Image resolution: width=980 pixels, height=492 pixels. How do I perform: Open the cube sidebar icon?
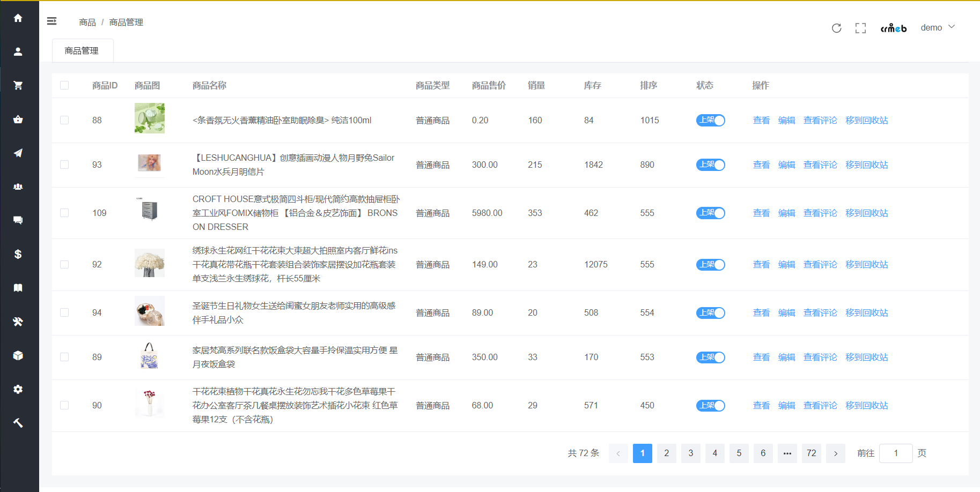click(x=18, y=355)
